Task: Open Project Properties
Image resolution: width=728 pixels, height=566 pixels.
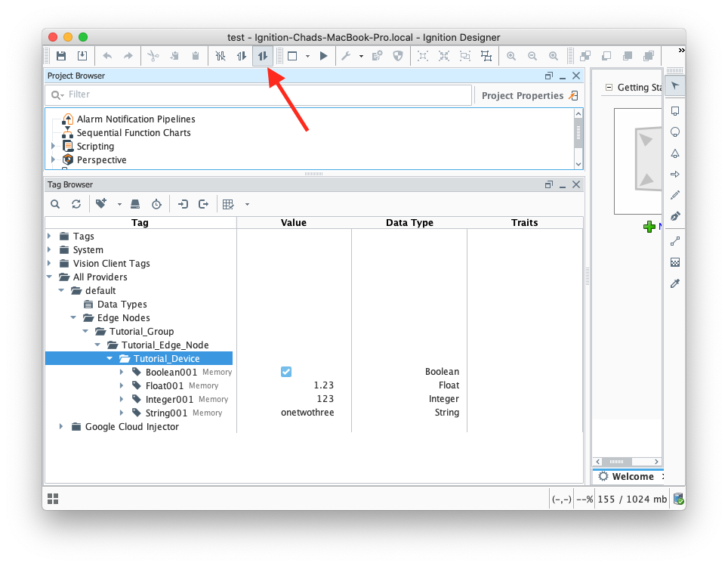Action: coord(523,96)
